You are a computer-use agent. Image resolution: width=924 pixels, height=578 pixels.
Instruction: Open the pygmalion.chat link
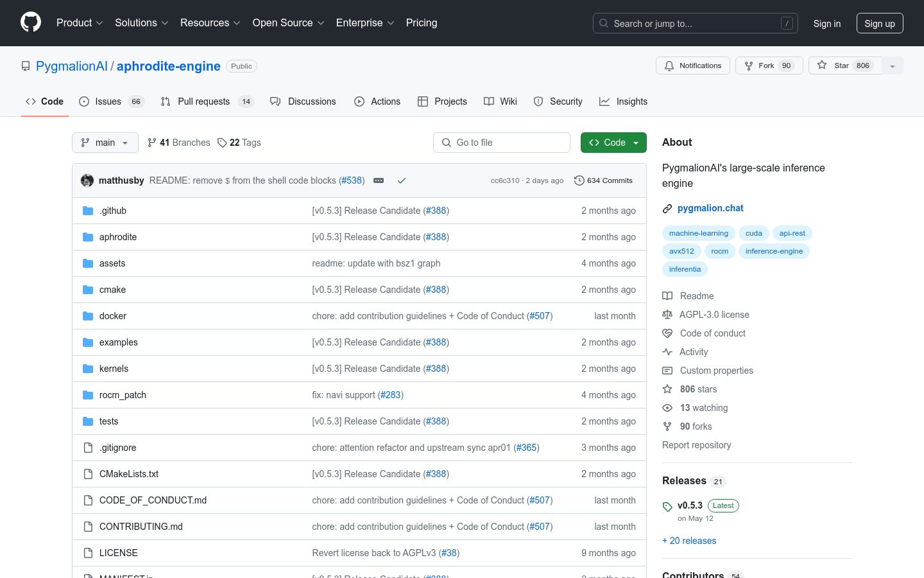(710, 208)
